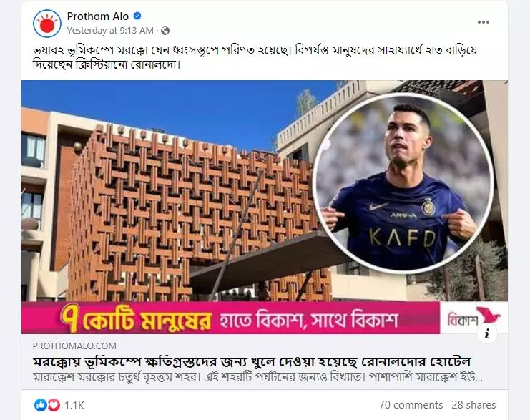Viewport: 530px width, 420px height.
Task: Open the Prothom Alo profile picture
Action: click(47, 24)
